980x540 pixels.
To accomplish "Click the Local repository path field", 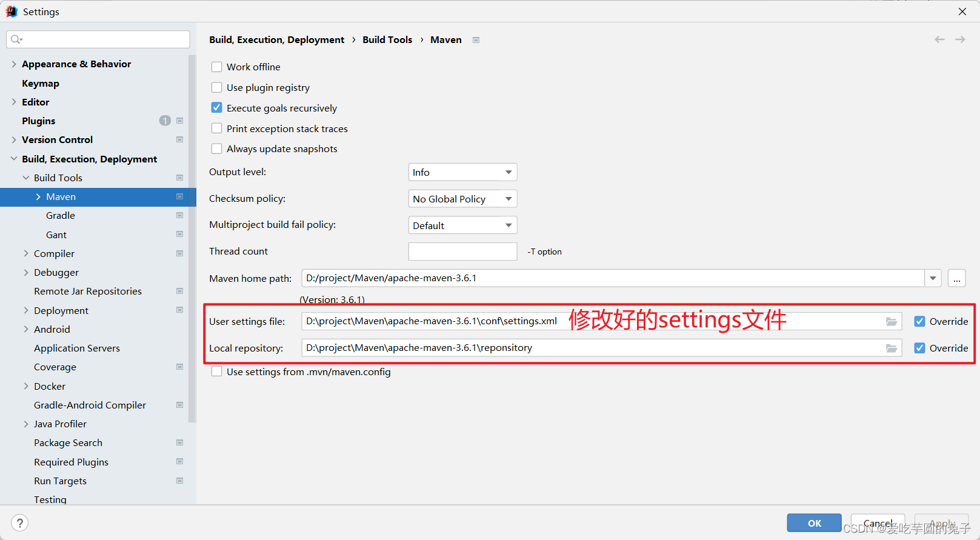I will 601,348.
